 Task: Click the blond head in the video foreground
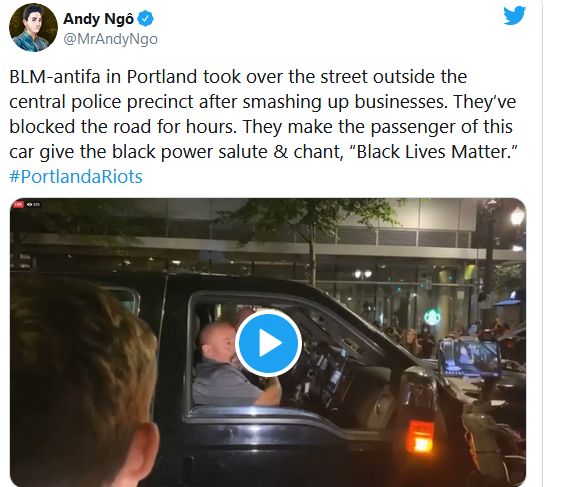[84, 382]
